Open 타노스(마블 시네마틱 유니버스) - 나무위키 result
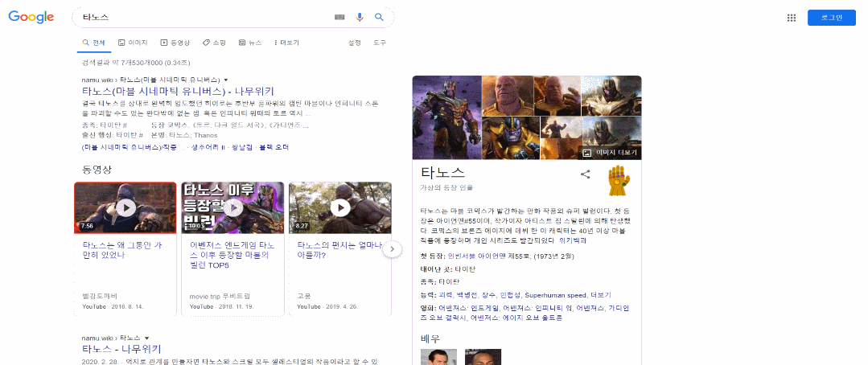 click(178, 92)
